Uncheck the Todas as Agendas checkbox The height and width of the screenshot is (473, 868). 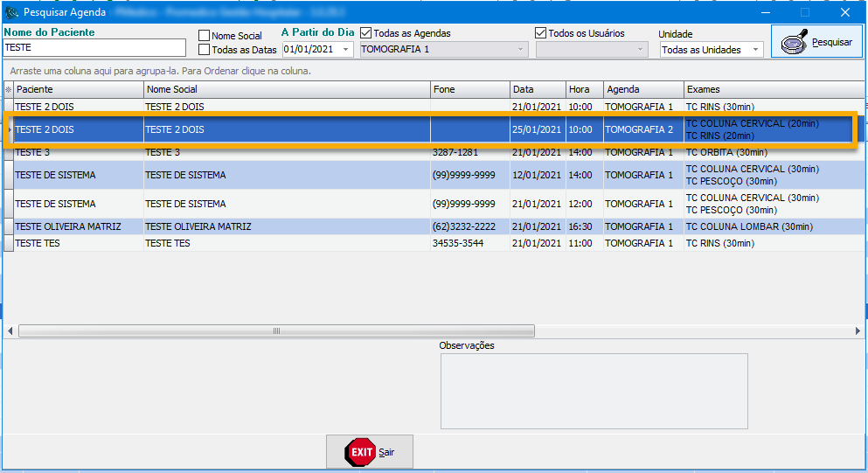tap(366, 33)
